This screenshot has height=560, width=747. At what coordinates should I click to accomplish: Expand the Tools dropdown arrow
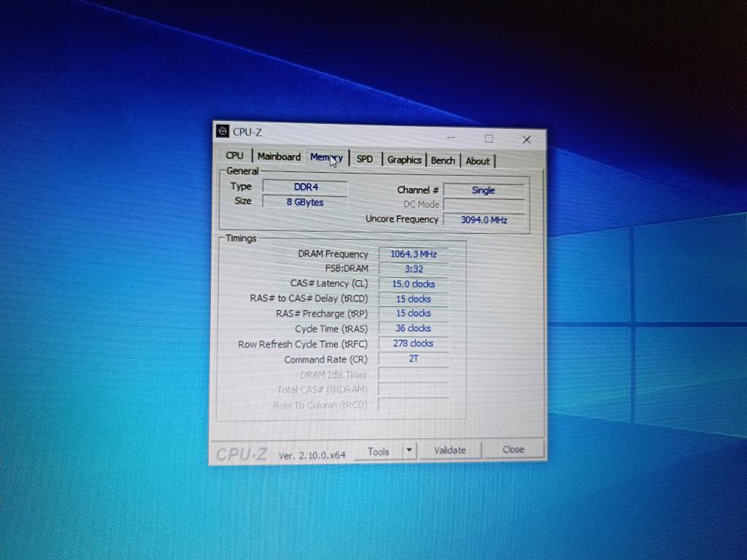409,450
